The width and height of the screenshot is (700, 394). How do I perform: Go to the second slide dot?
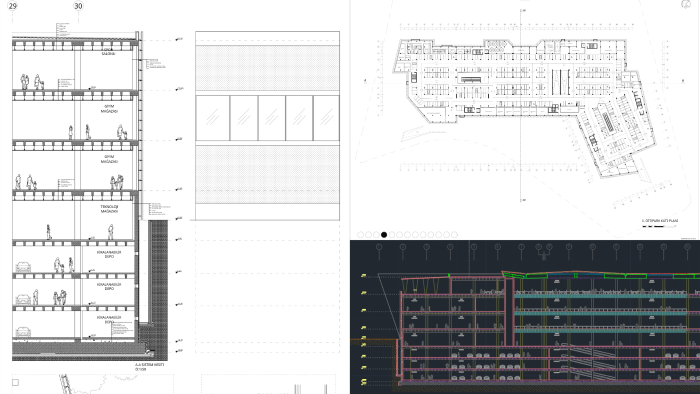point(368,235)
